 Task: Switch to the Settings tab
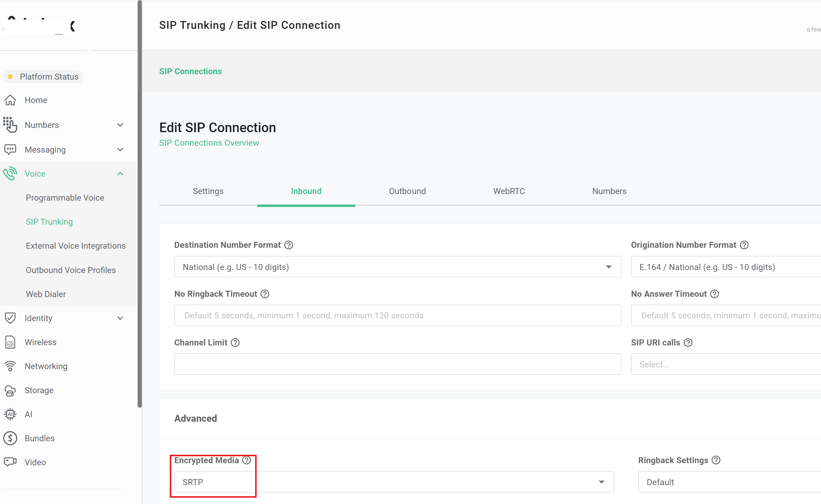[208, 191]
